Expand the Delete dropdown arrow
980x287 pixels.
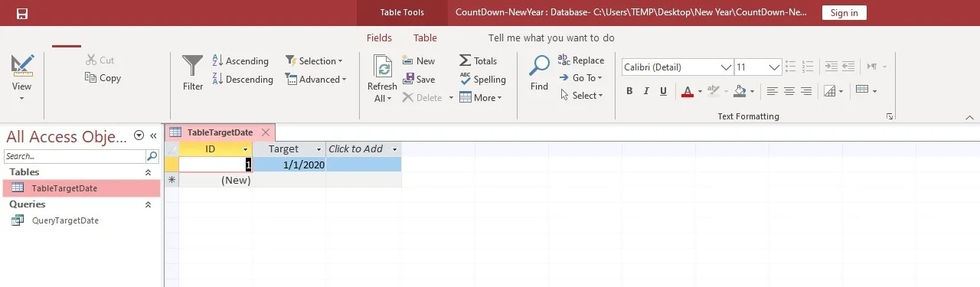451,97
